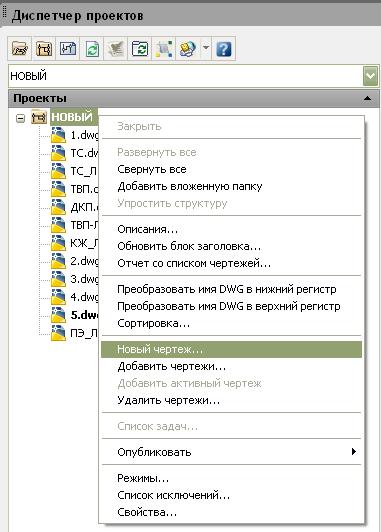The width and height of the screenshot is (381, 532).
Task: Open the НОВЫЙ project selector combo box
Action: pyautogui.click(x=194, y=75)
